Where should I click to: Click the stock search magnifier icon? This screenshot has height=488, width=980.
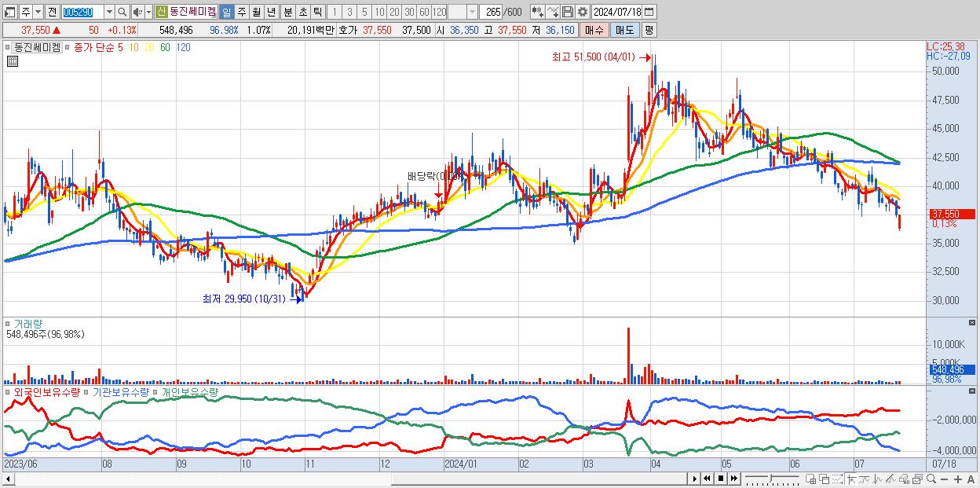click(122, 12)
